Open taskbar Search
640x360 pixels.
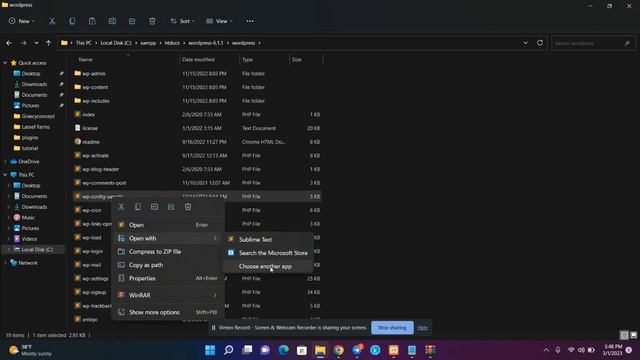pyautogui.click(x=229, y=350)
